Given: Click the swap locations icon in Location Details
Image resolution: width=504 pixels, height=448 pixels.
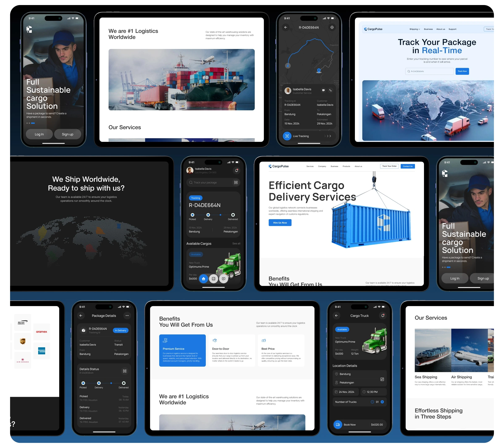Looking at the screenshot, I should point(382,379).
